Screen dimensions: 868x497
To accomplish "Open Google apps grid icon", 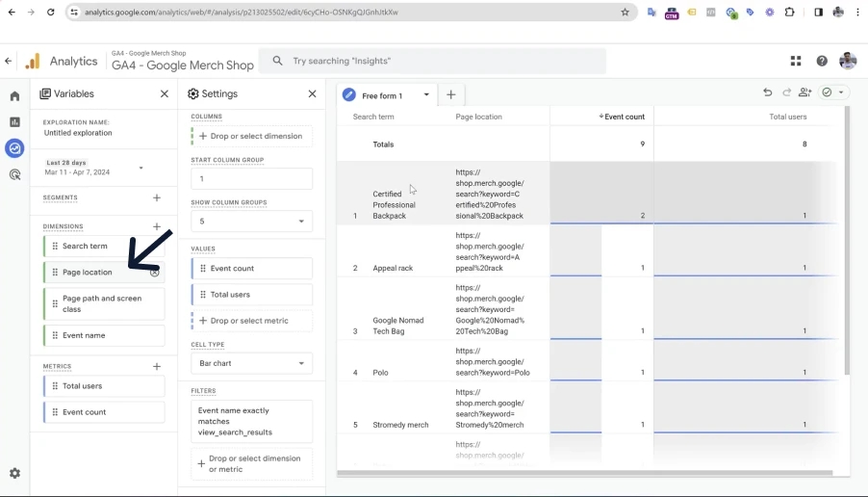I will point(796,61).
